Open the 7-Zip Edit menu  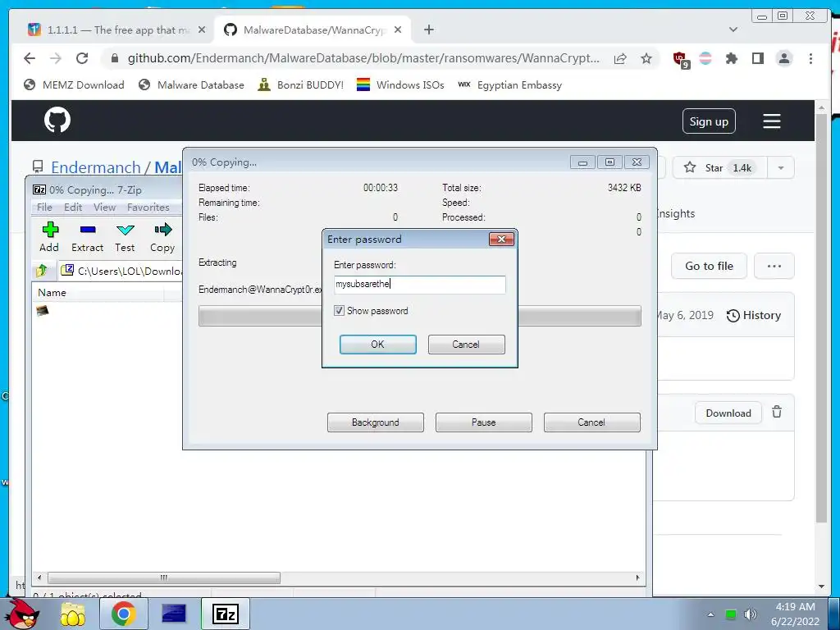tap(73, 208)
